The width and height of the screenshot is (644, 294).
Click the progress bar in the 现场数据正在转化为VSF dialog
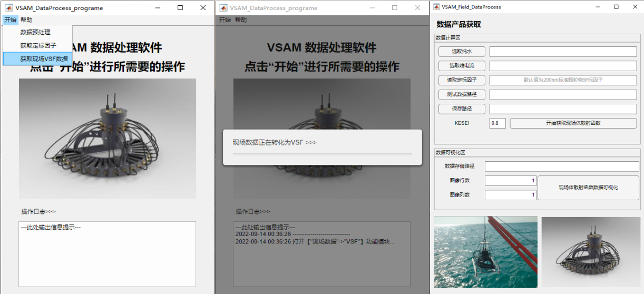(x=322, y=154)
